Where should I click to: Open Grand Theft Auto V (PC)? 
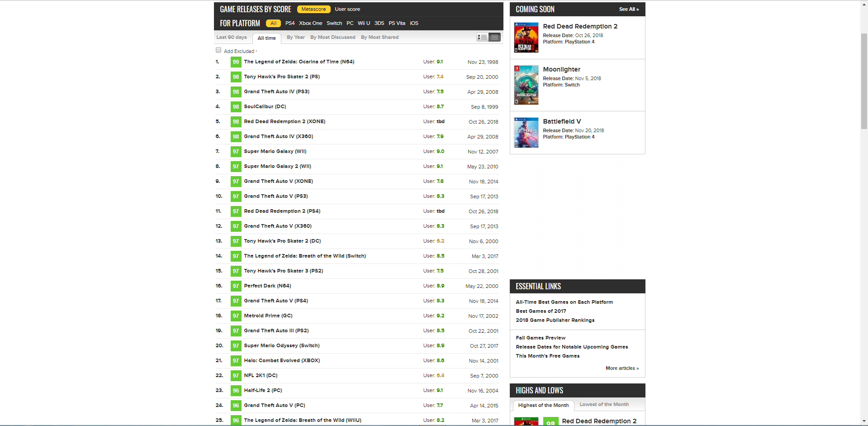click(x=275, y=405)
